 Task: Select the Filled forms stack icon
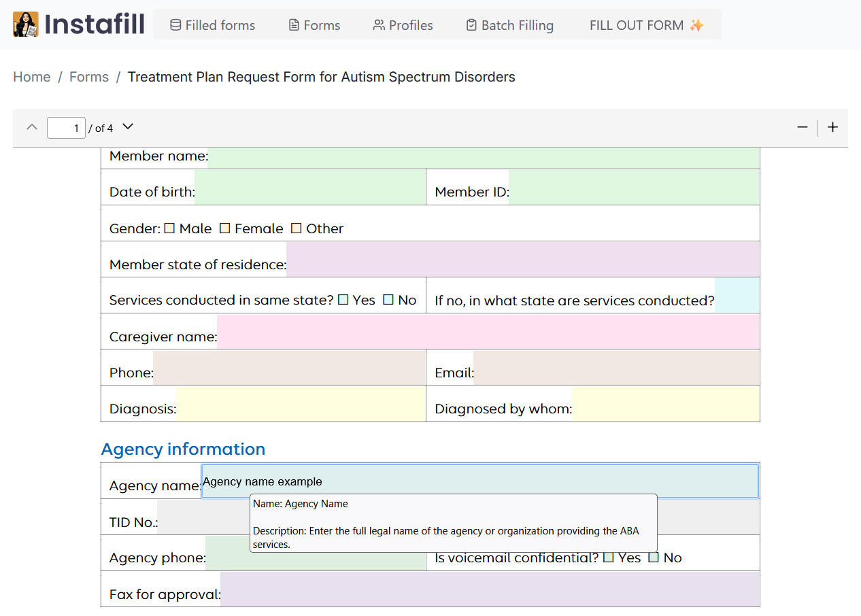174,24
